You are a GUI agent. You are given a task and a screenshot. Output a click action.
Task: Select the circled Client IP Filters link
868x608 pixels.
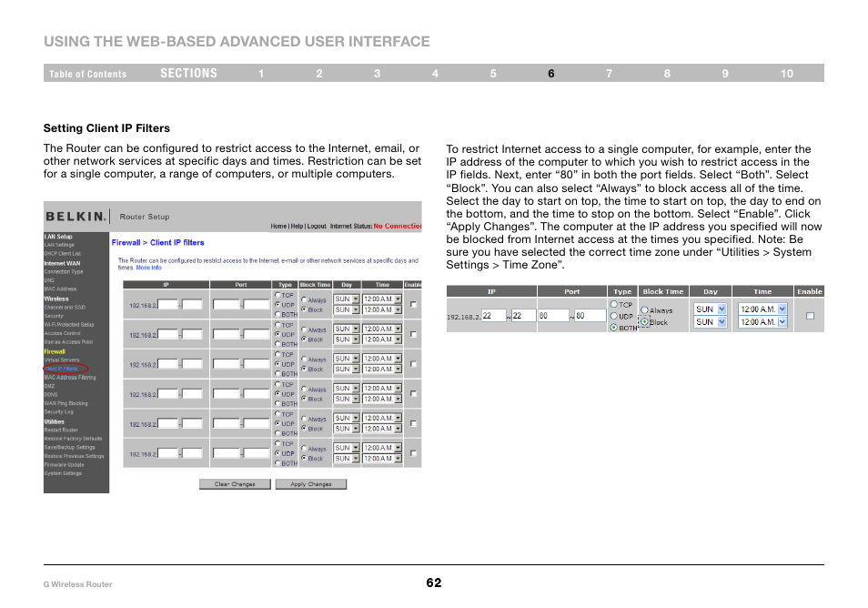click(x=62, y=369)
